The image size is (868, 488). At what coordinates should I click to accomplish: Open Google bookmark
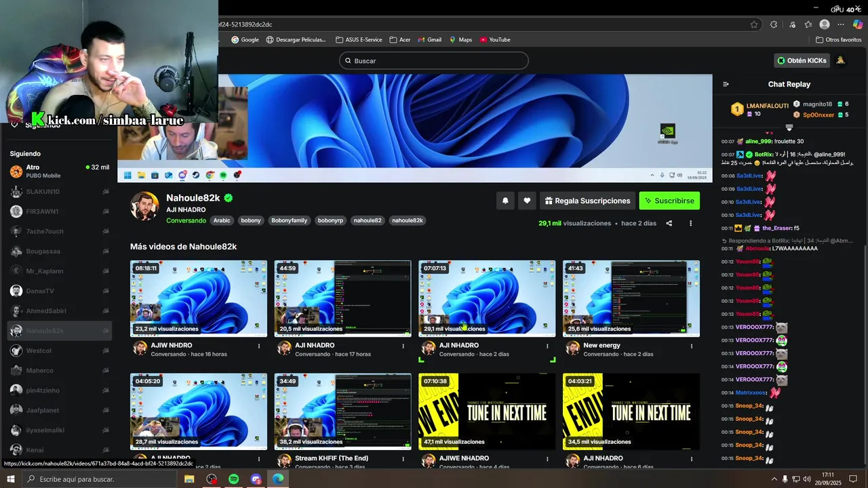245,39
